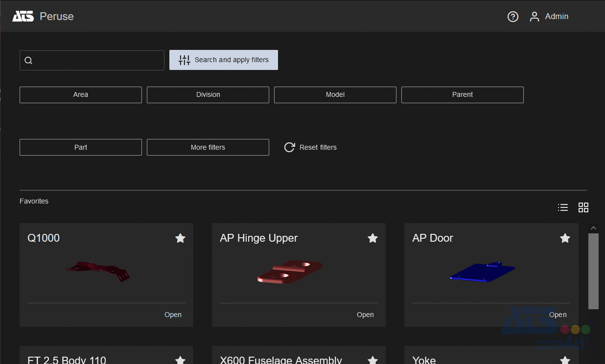Click the favorites list vertical scrollbar
The image size is (605, 364).
(593, 272)
